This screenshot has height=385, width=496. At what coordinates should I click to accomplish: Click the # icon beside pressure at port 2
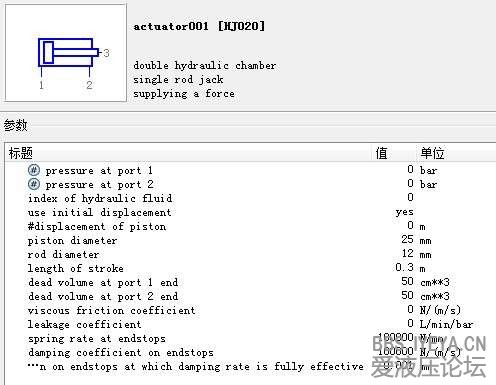tap(34, 184)
